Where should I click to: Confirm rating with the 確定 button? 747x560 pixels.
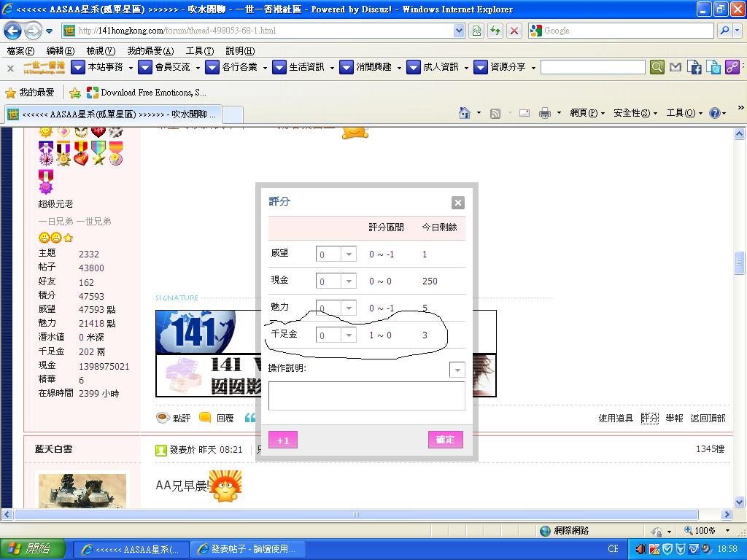click(445, 440)
